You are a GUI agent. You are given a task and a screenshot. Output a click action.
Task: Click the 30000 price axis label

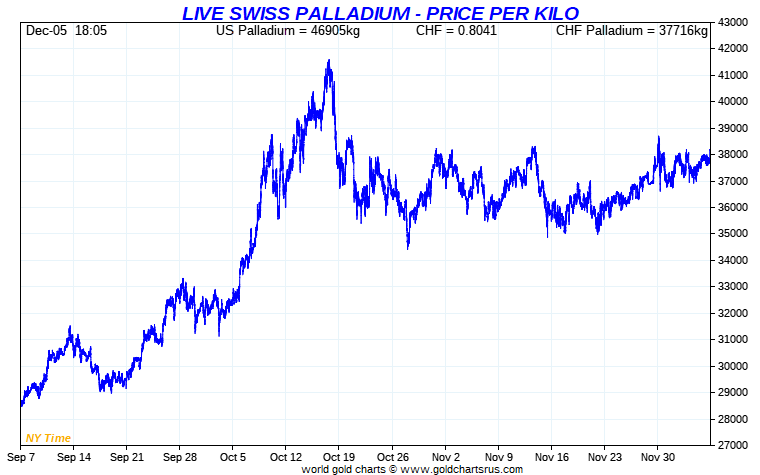click(732, 366)
